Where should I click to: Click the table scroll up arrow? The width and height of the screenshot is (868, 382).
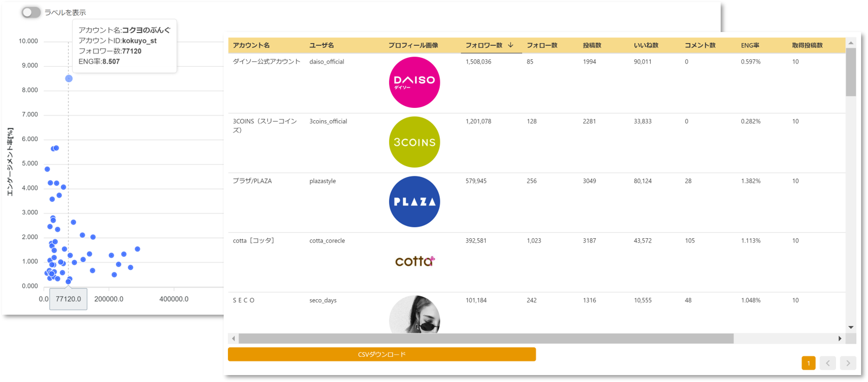851,43
